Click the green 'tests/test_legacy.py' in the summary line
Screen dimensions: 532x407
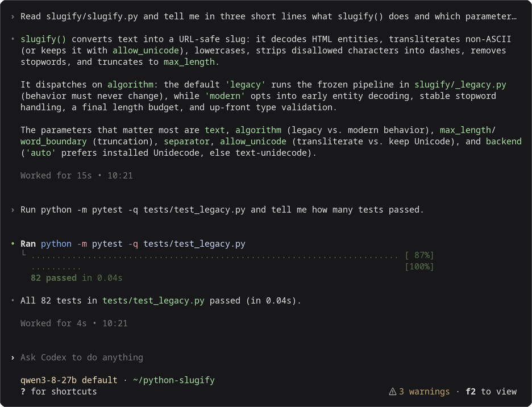[x=153, y=301]
